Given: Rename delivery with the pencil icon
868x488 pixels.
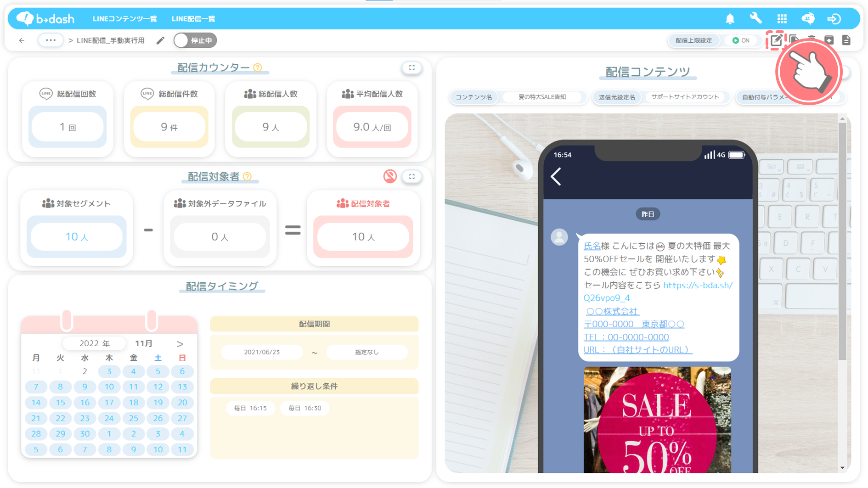Looking at the screenshot, I should coord(160,40).
